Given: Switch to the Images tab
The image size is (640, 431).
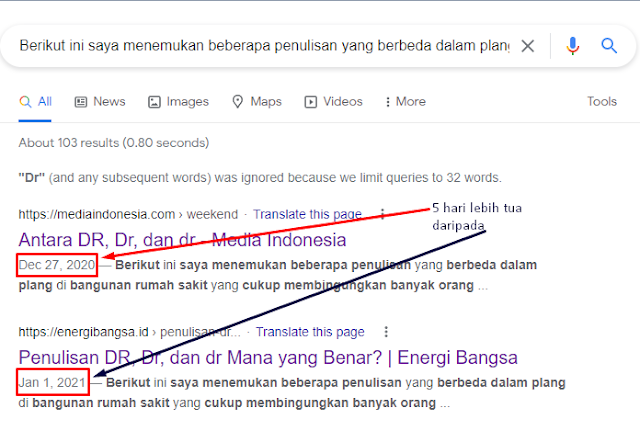Looking at the screenshot, I should coord(178,102).
